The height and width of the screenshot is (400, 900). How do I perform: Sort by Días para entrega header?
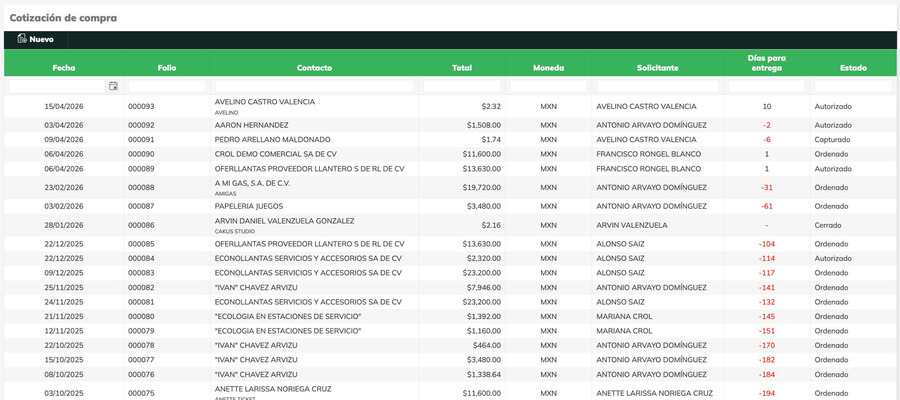coord(767,63)
